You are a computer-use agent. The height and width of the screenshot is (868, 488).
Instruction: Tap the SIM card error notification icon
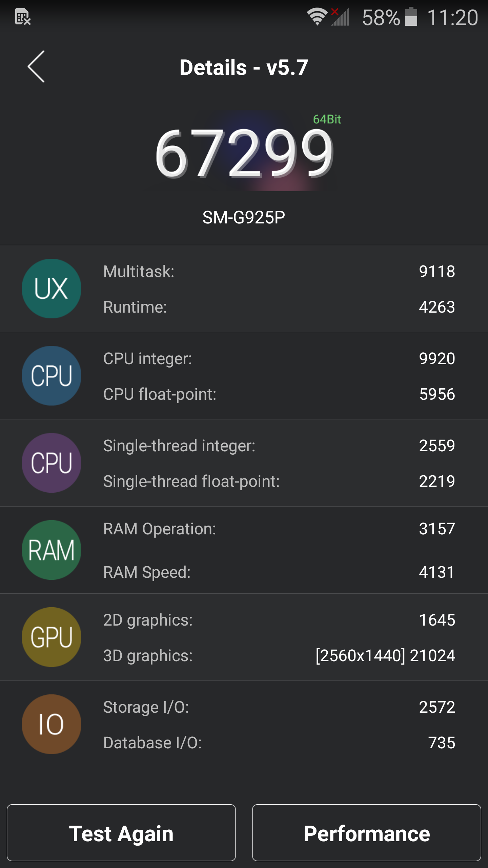click(x=23, y=17)
